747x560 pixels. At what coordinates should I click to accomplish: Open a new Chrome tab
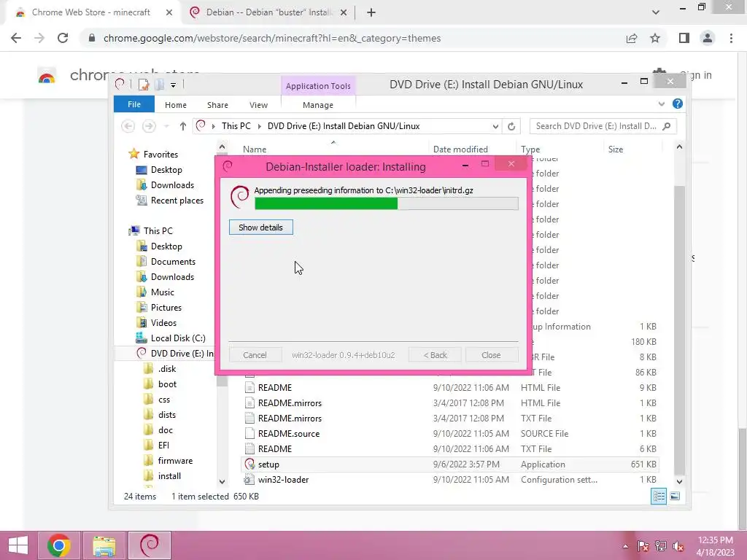(x=371, y=12)
